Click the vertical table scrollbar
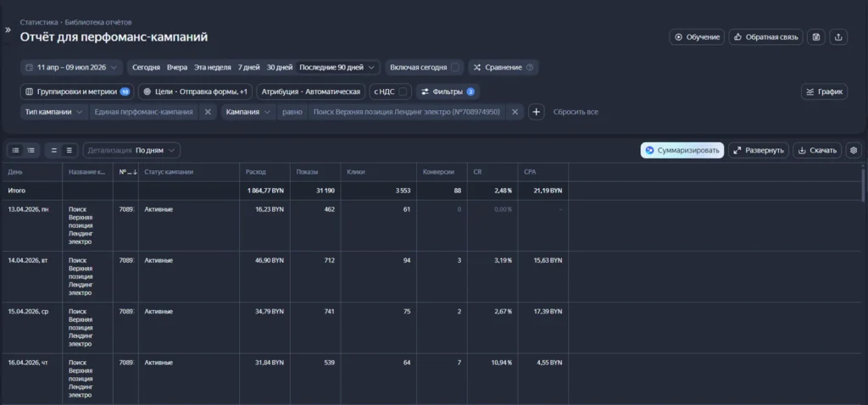Image resolution: width=868 pixels, height=405 pixels. [864, 186]
